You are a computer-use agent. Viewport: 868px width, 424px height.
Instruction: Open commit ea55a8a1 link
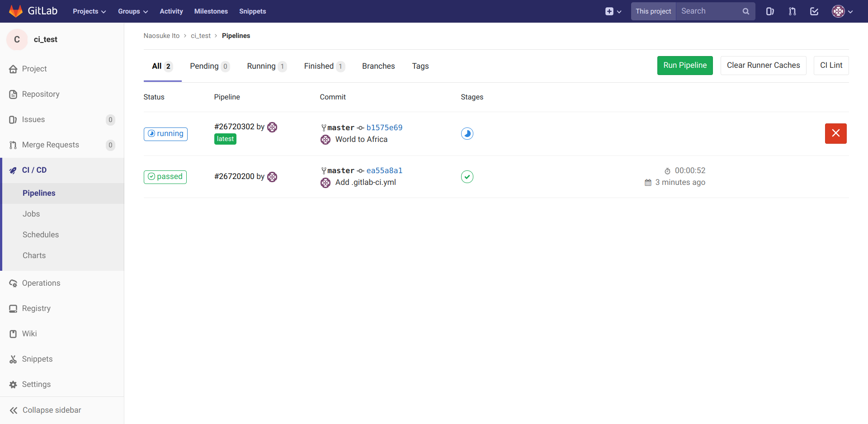click(384, 170)
